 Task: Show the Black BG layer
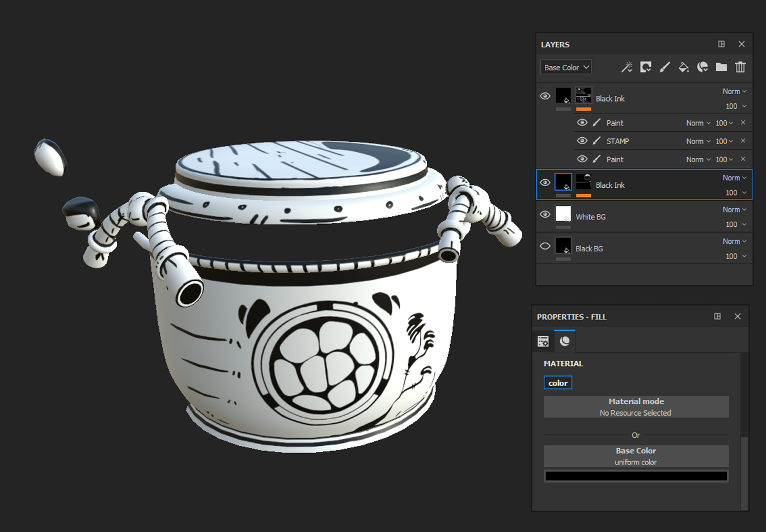pyautogui.click(x=545, y=246)
